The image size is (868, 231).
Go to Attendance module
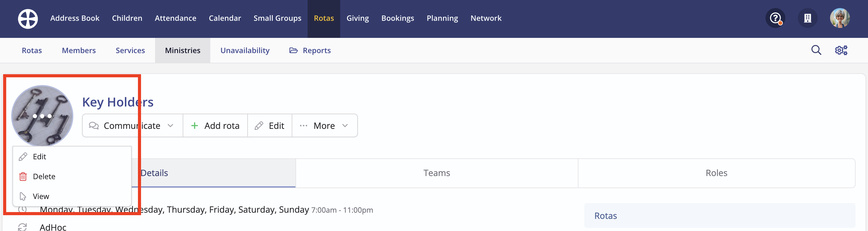pos(176,18)
